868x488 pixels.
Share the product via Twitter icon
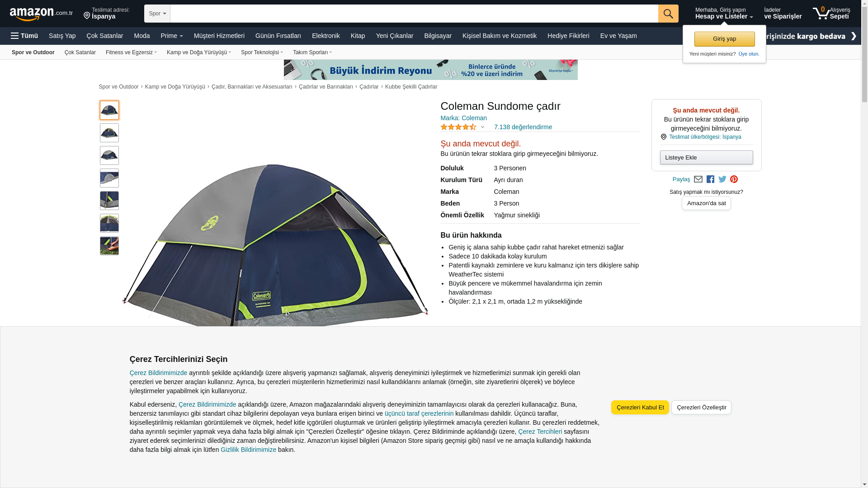(x=722, y=179)
